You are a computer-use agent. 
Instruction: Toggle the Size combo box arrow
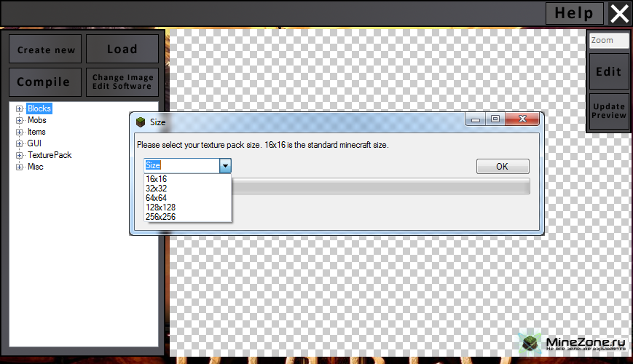click(x=225, y=166)
